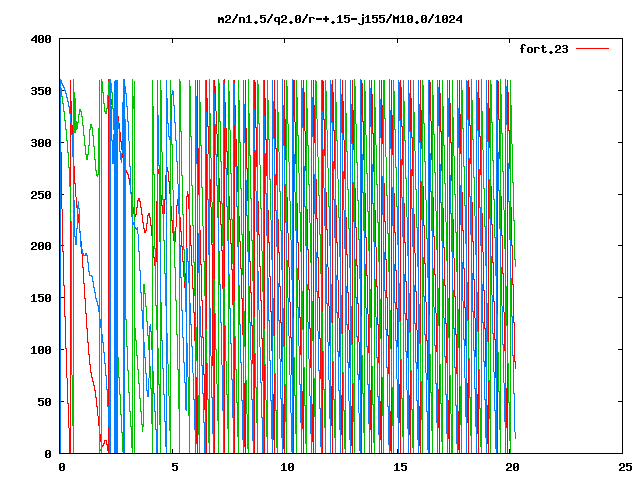Click y-axis label 400
This screenshot has height=480, width=640.
click(41, 40)
